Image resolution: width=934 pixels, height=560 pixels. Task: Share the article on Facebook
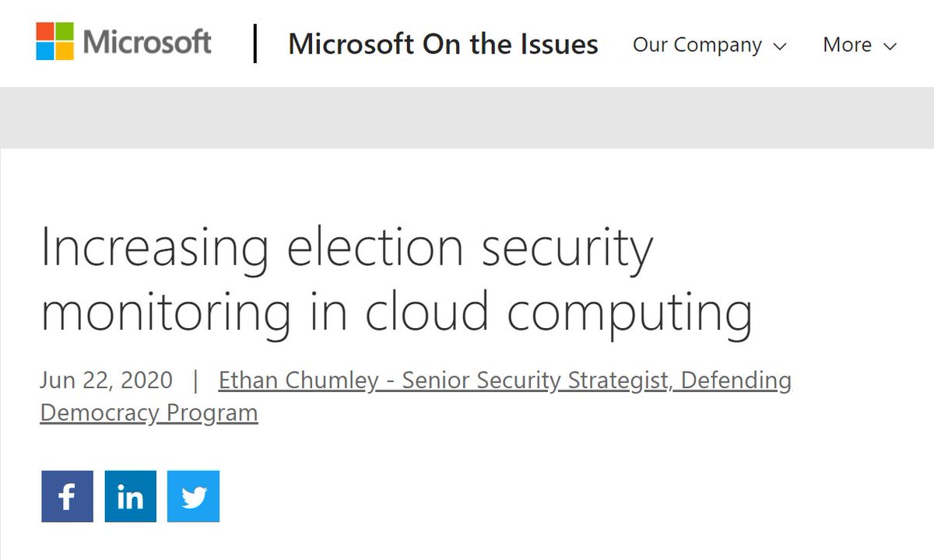click(x=67, y=496)
